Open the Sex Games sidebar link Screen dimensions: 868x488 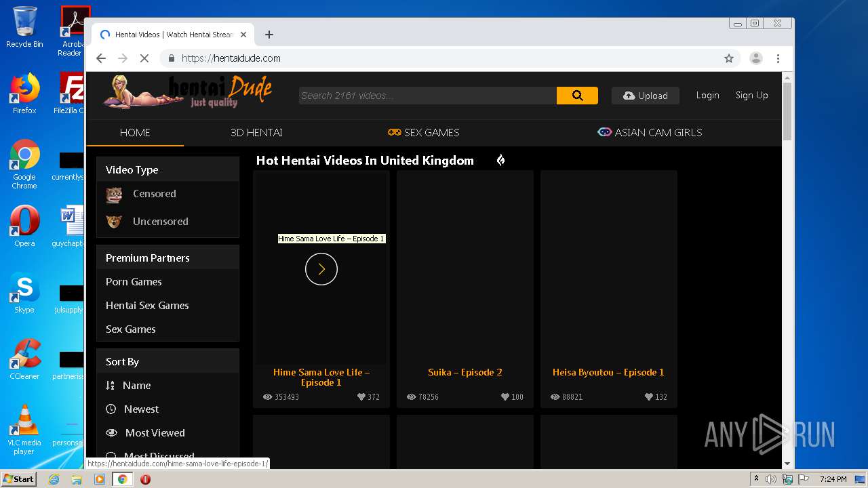[x=130, y=329]
